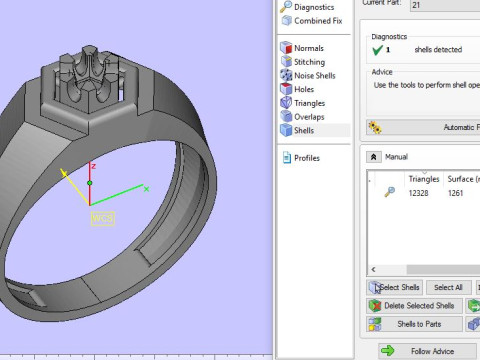
Task: Click the Select All button
Action: point(448,287)
